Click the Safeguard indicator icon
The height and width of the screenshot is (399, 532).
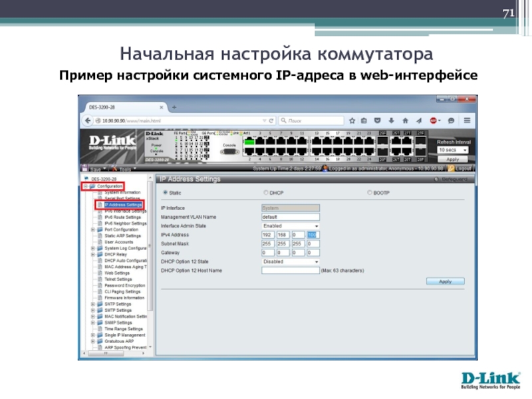tap(436, 179)
